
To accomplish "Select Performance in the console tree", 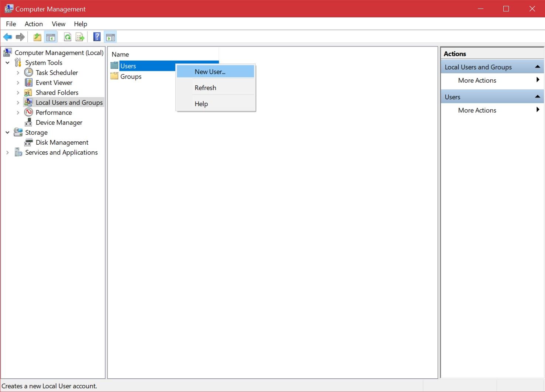I will (54, 113).
